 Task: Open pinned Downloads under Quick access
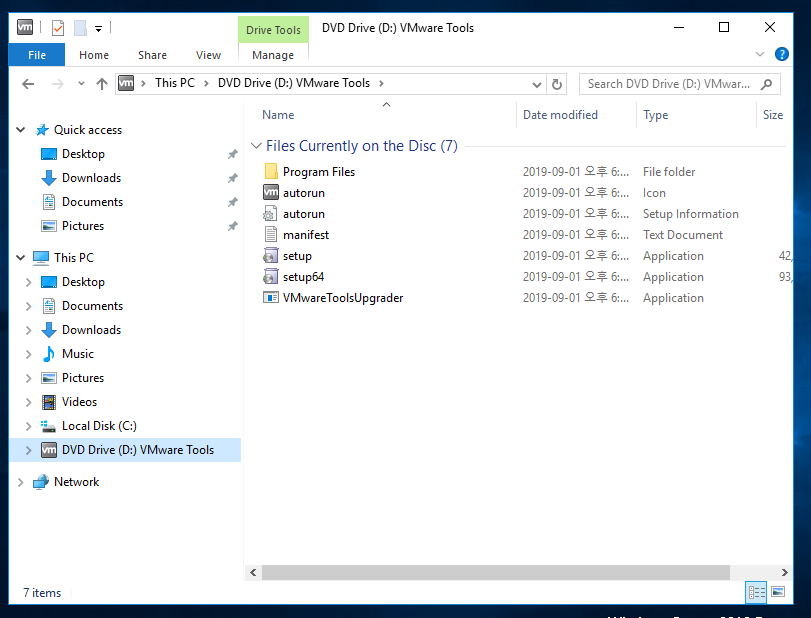91,178
